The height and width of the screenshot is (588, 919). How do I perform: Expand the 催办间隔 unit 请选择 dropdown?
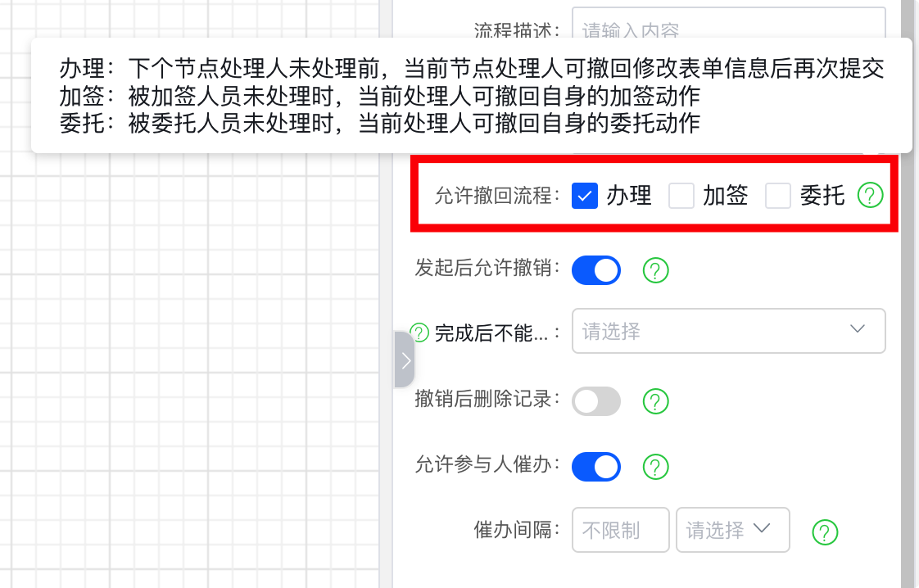click(x=732, y=530)
